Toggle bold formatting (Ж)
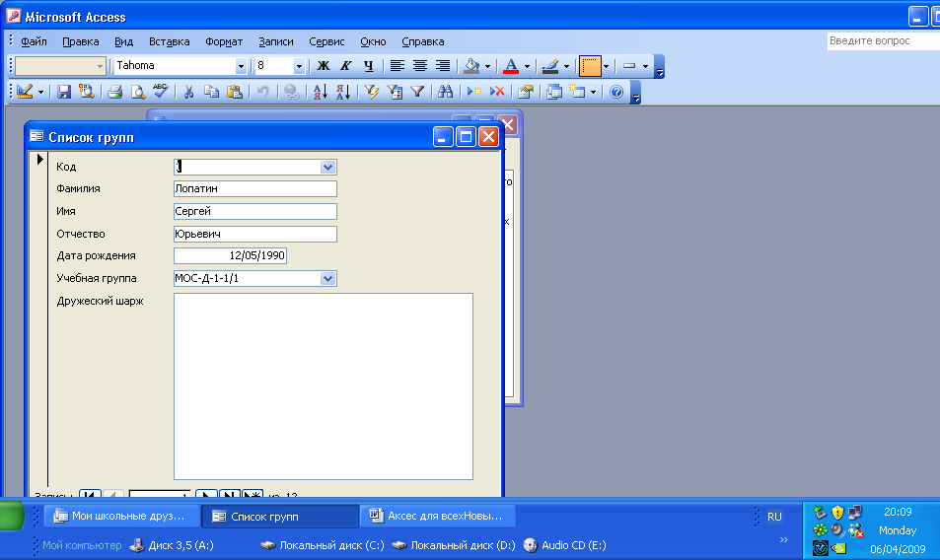The height and width of the screenshot is (560, 940). point(324,66)
